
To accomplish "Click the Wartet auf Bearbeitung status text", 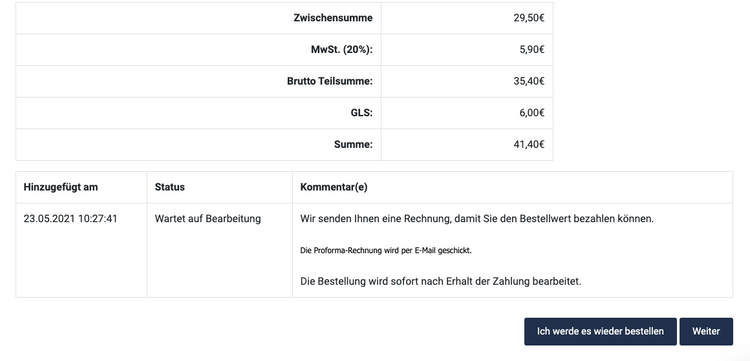I will coord(208,219).
